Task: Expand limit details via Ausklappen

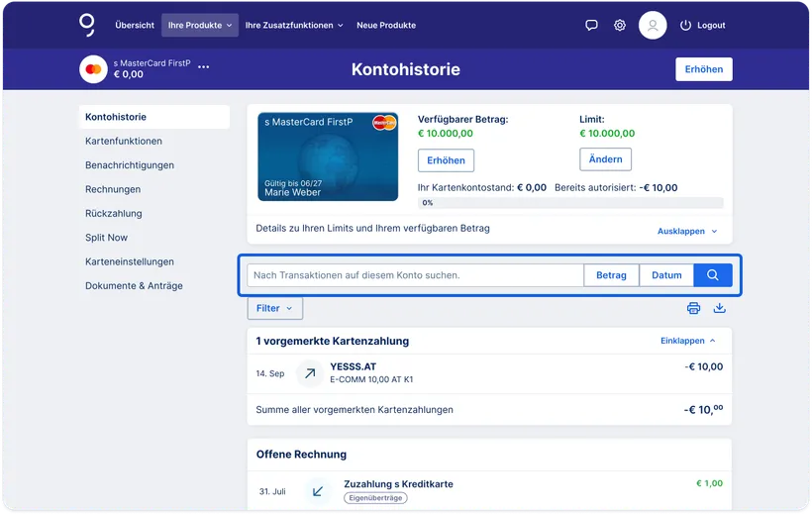Action: (687, 231)
